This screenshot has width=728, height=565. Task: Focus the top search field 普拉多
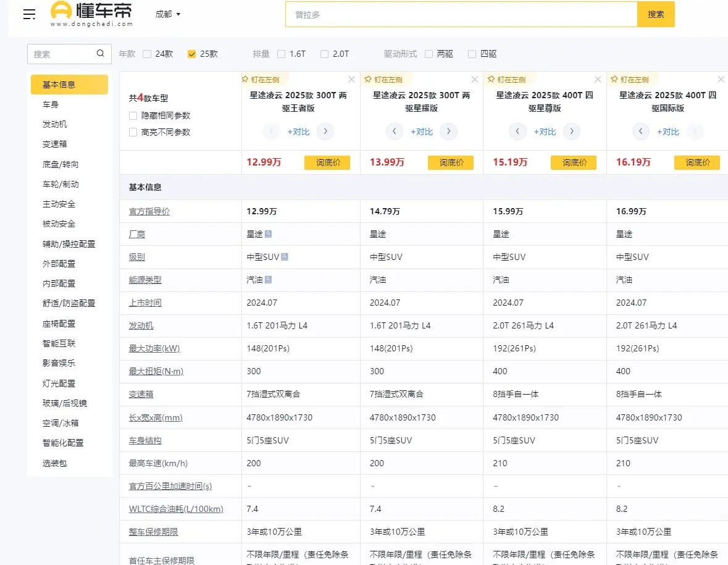(x=461, y=14)
